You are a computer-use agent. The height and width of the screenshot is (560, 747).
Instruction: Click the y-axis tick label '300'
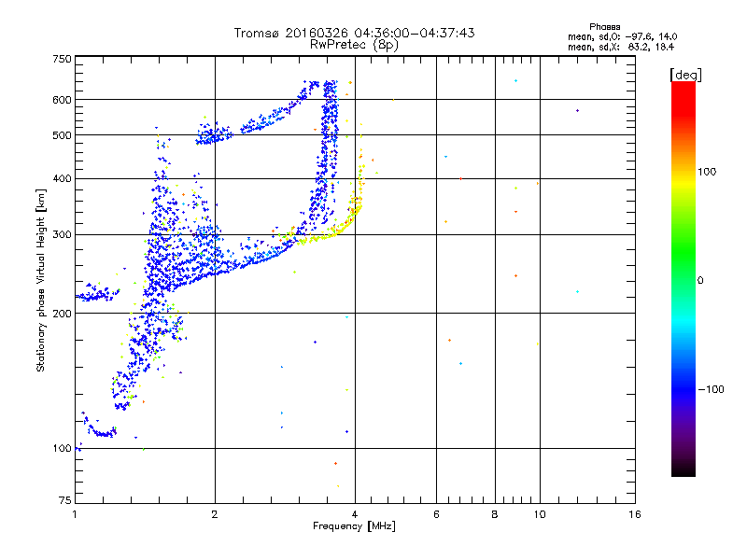pyautogui.click(x=62, y=235)
